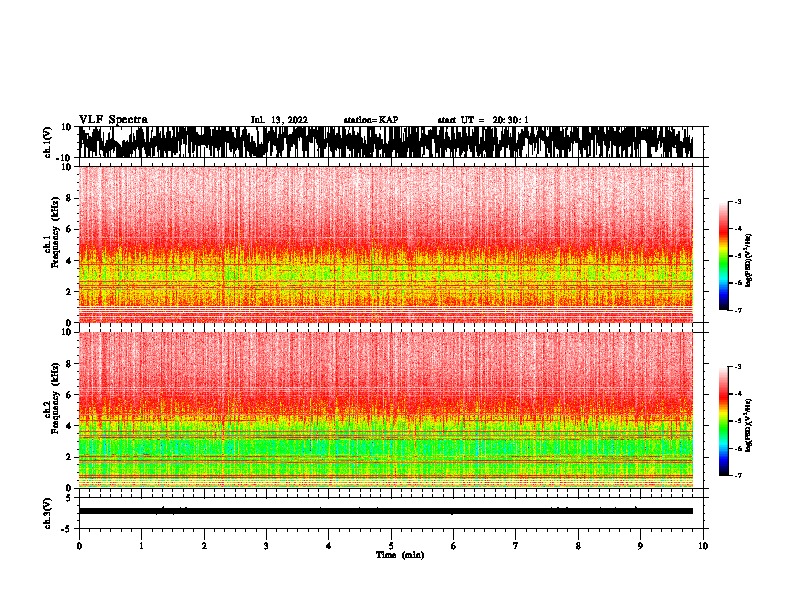Click time axis tick label "2"
792x612 pixels.
tap(204, 546)
